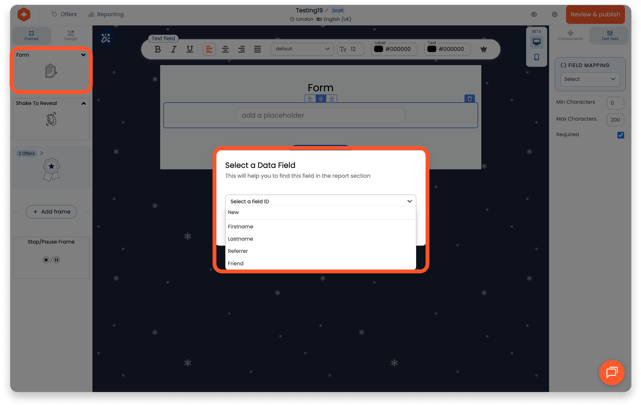641x419 pixels.
Task: Apply italic formatting to text
Action: click(x=173, y=49)
